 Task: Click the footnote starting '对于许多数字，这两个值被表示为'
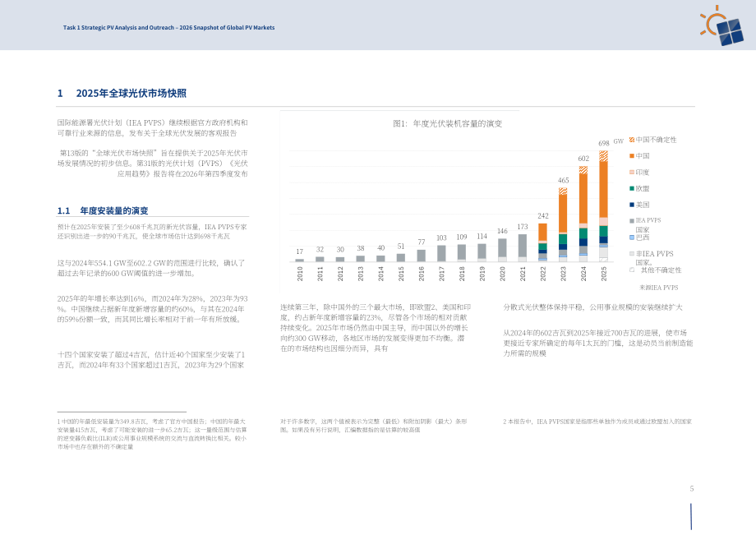pyautogui.click(x=374, y=426)
